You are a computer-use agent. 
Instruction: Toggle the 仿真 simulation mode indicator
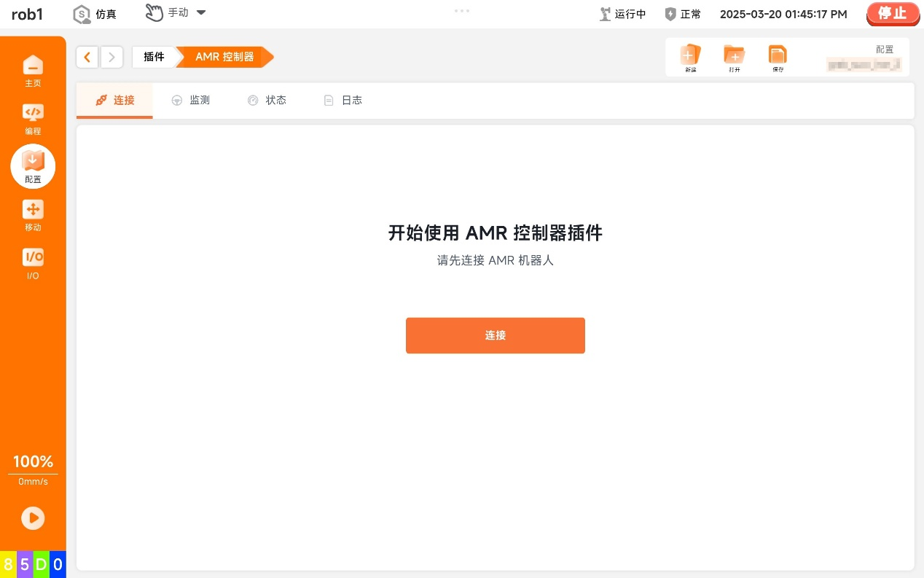pos(95,14)
